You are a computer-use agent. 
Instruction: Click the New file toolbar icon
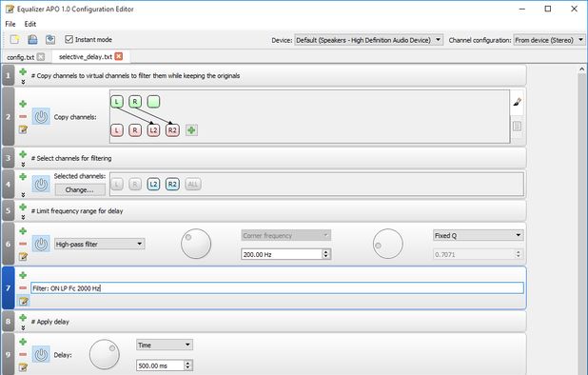[15, 39]
